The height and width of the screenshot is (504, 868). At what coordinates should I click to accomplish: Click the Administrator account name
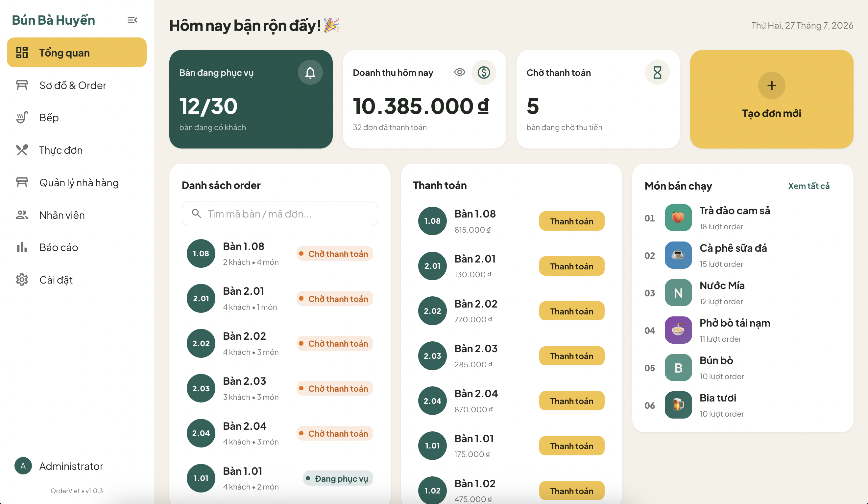point(71,466)
